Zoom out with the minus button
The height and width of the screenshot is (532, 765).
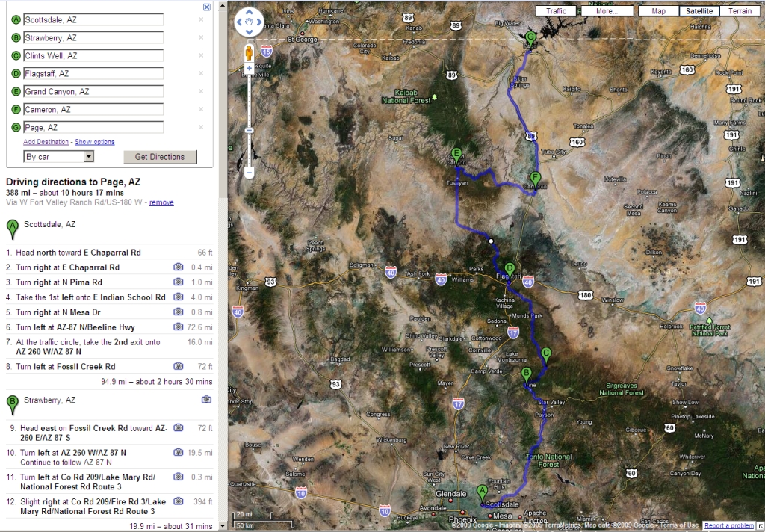(x=249, y=173)
